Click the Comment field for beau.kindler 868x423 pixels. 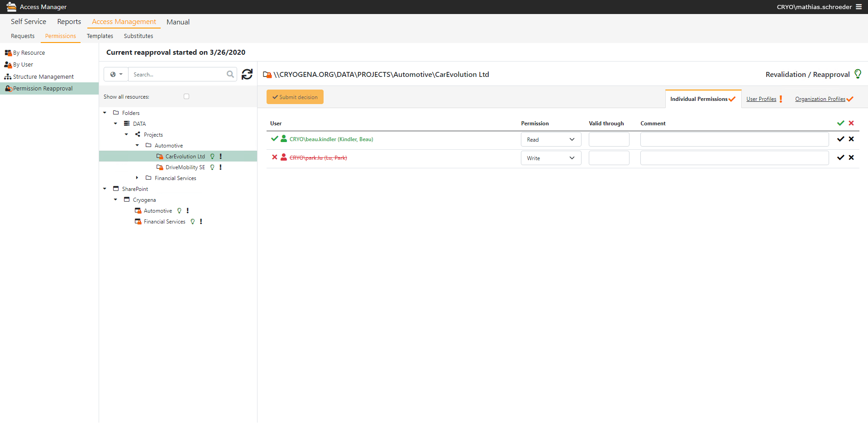(x=734, y=139)
